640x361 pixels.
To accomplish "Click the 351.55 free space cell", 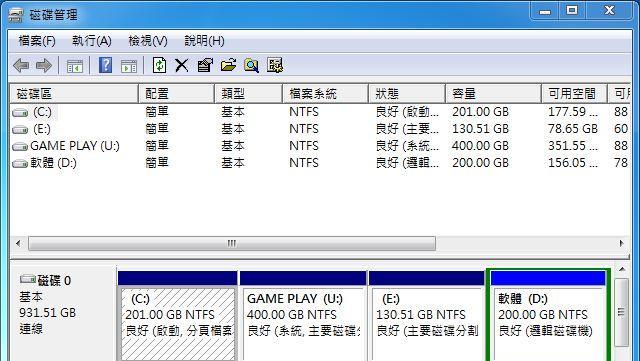I will tap(573, 146).
